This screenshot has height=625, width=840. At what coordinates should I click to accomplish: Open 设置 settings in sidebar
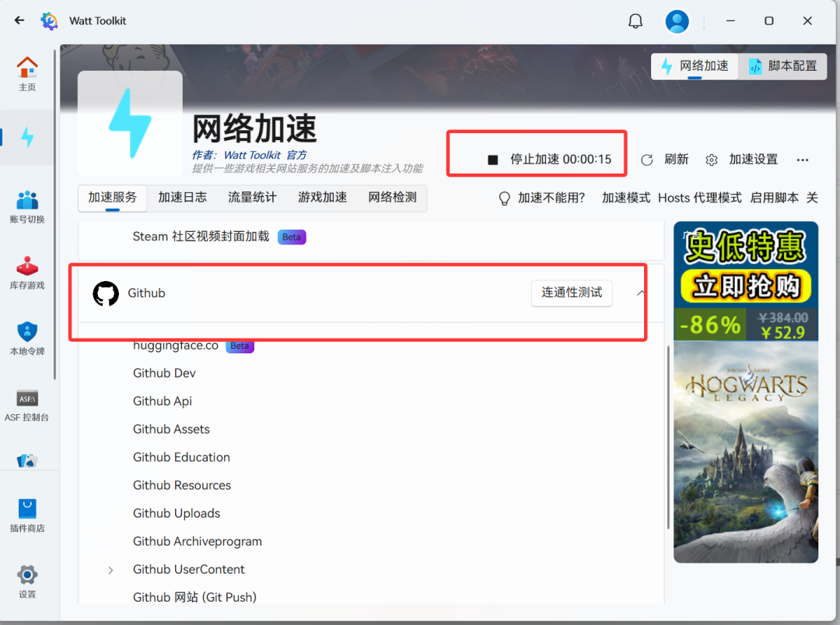click(27, 581)
